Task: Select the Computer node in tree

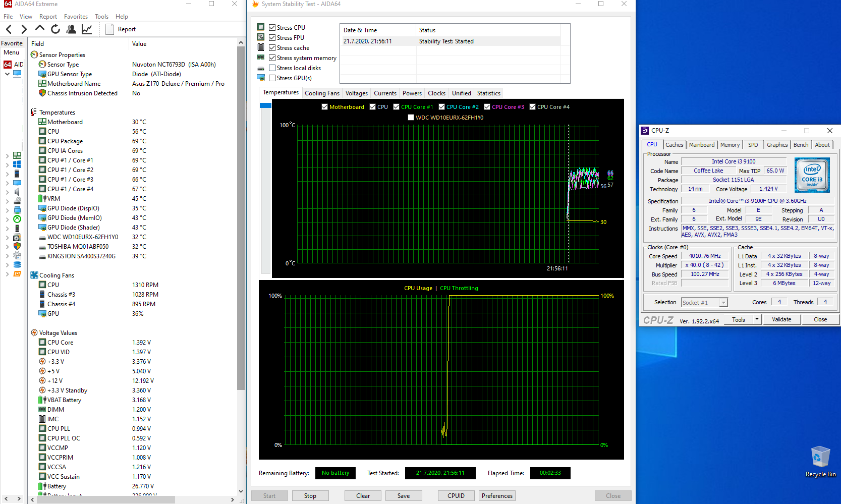Action: pyautogui.click(x=17, y=74)
